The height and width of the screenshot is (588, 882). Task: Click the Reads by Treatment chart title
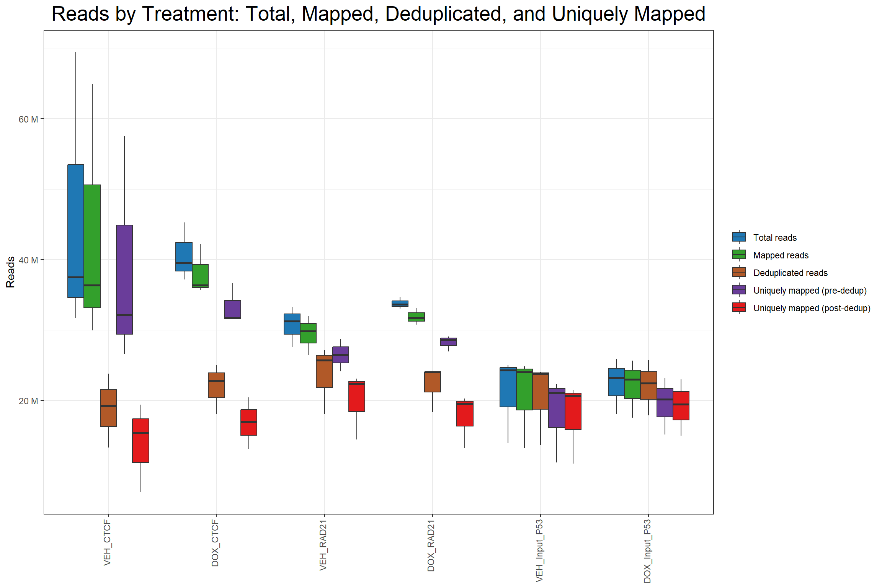pos(378,14)
